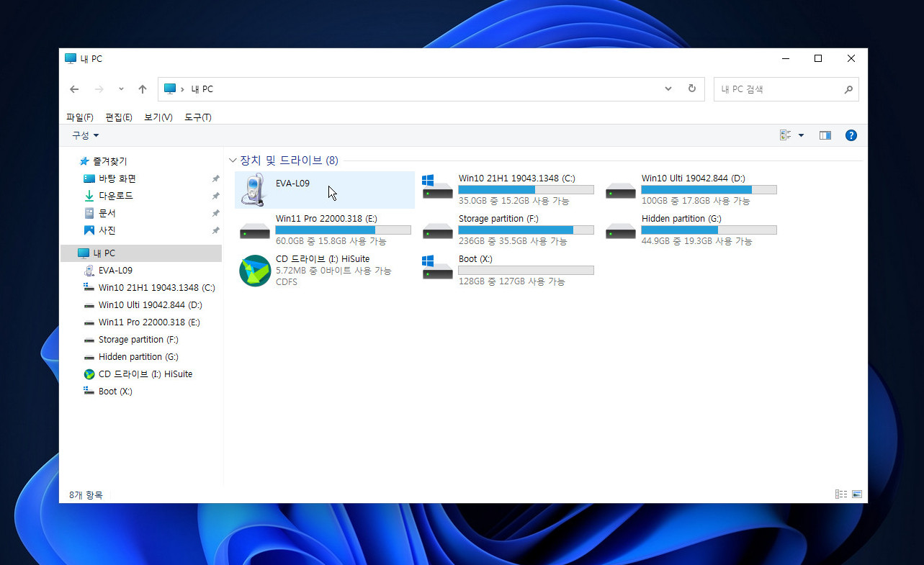The image size is (924, 565).
Task: Select the Win11 Pro (E:) drive icon
Action: (254, 231)
